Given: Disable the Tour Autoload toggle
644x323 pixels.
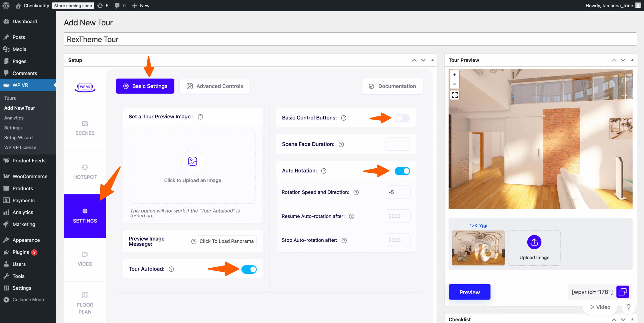Looking at the screenshot, I should [249, 269].
